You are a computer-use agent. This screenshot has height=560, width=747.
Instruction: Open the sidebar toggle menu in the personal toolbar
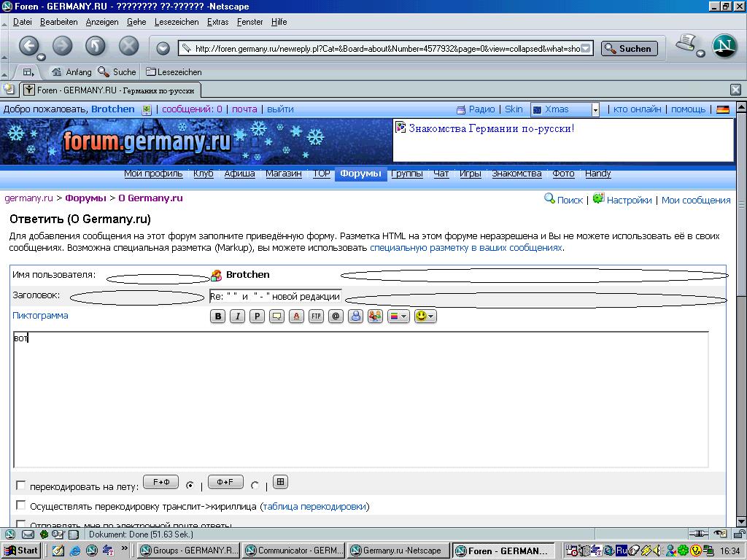tap(28, 72)
